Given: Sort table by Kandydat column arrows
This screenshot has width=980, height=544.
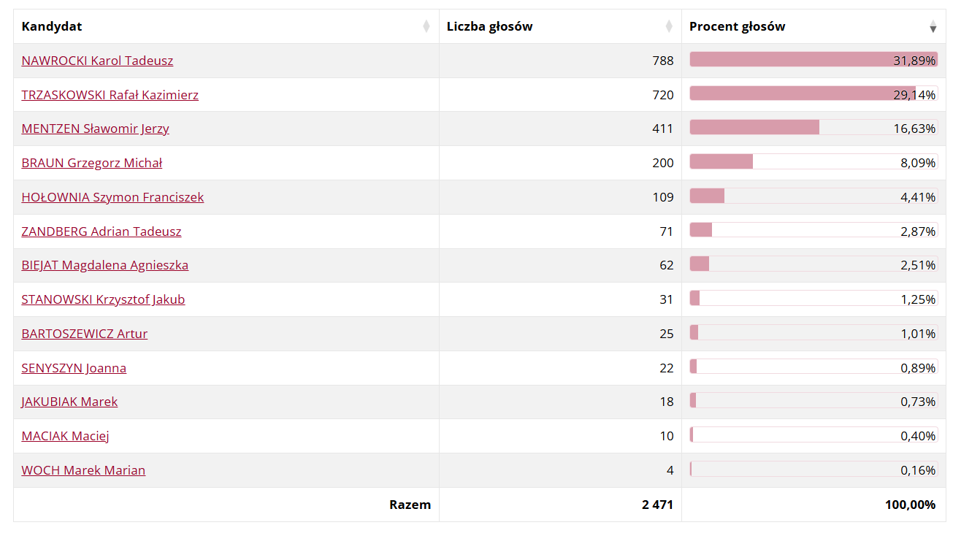Looking at the screenshot, I should coord(426,27).
